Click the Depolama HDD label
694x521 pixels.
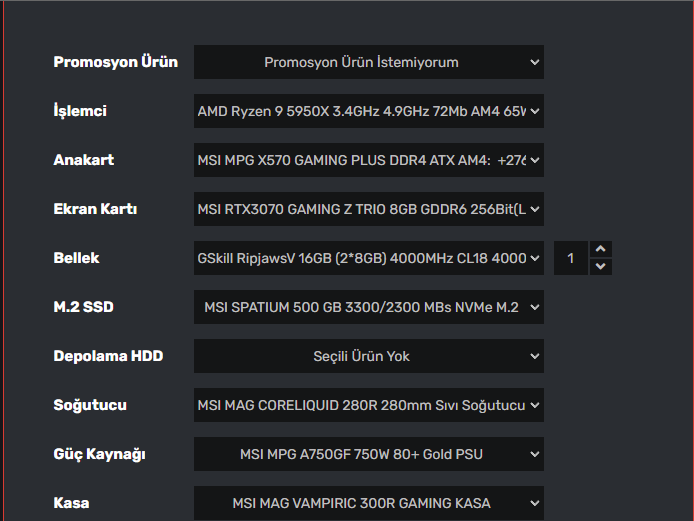[108, 356]
